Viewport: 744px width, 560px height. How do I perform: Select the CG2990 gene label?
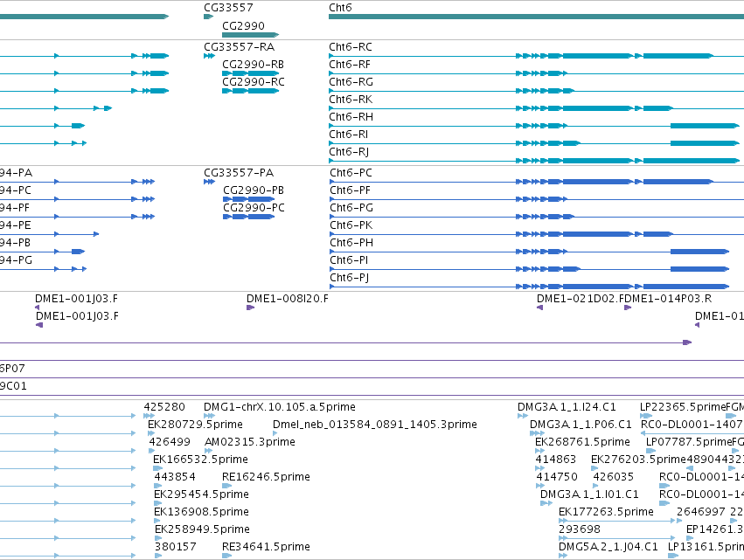tap(243, 25)
